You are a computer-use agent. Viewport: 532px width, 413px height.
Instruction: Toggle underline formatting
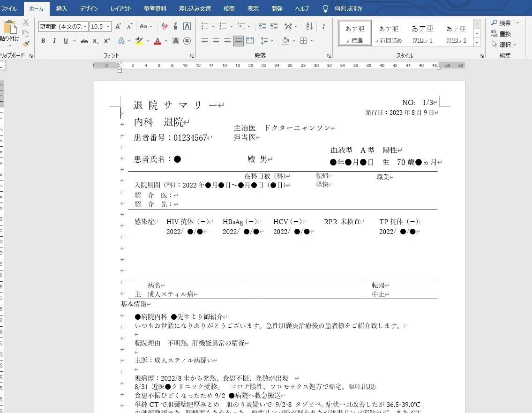coord(66,41)
